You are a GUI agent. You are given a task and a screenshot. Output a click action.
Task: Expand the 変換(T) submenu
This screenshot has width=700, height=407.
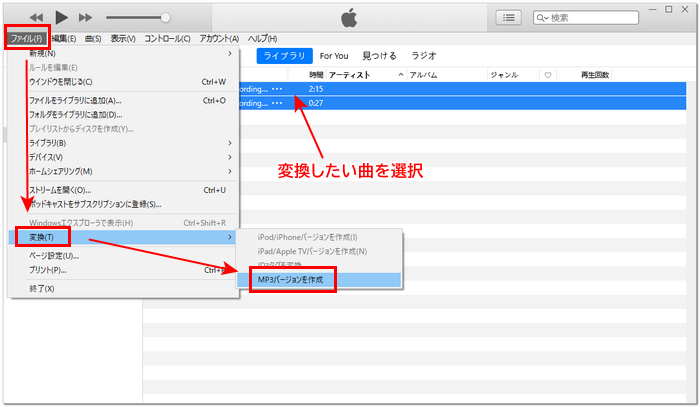point(123,237)
